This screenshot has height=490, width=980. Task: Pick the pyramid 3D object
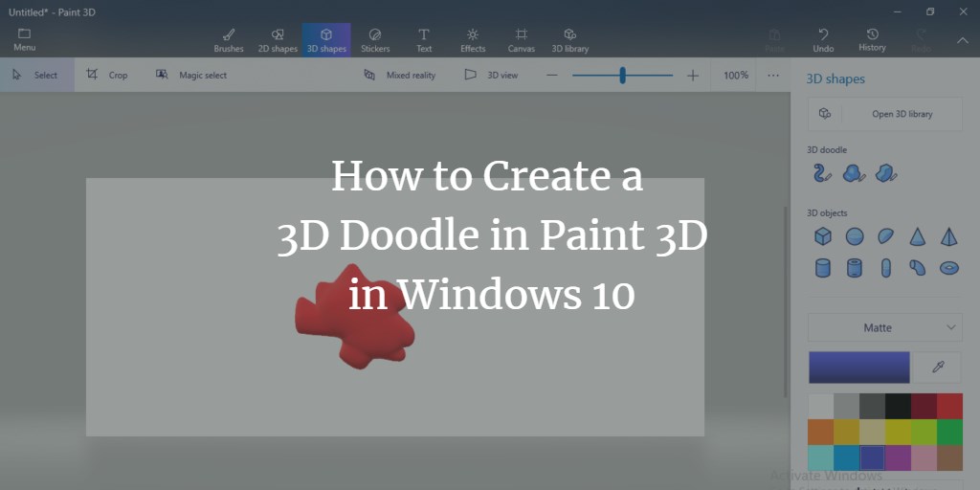click(x=948, y=236)
